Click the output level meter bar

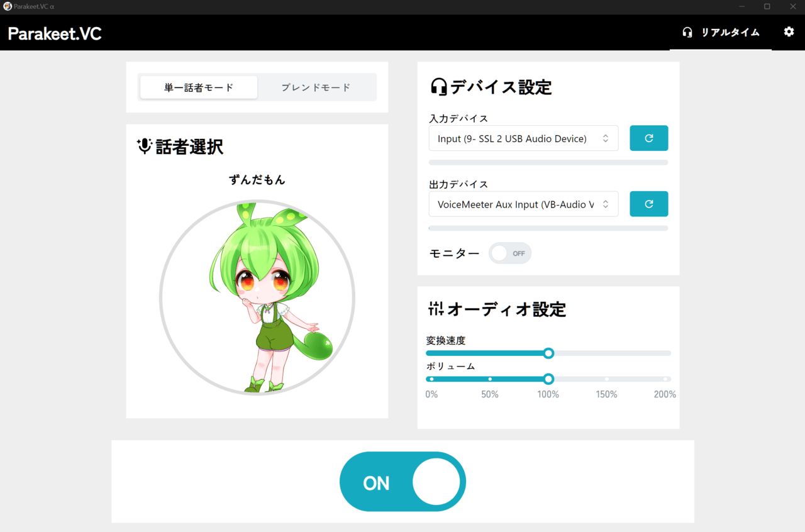point(548,228)
